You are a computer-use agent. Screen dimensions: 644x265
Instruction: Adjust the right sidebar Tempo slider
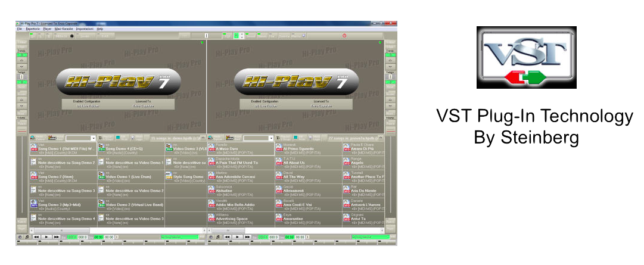tap(390, 77)
